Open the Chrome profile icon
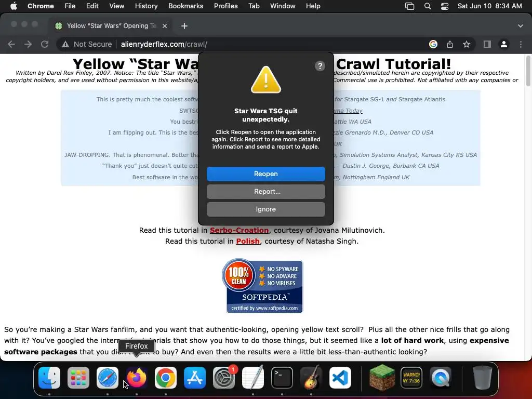 pos(504,44)
